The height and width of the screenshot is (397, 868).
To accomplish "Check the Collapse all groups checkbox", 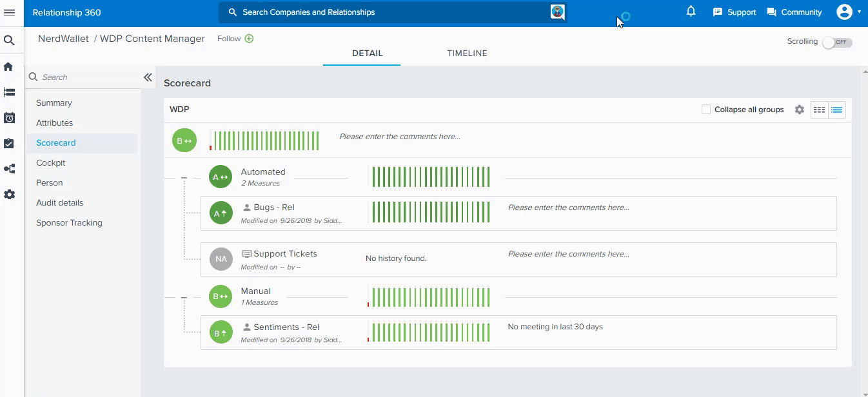I will 706,110.
